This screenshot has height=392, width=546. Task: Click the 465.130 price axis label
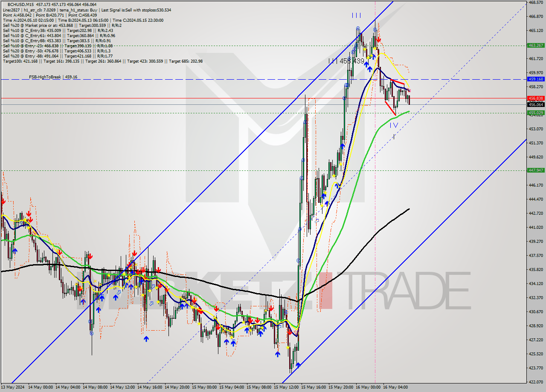(x=535, y=31)
